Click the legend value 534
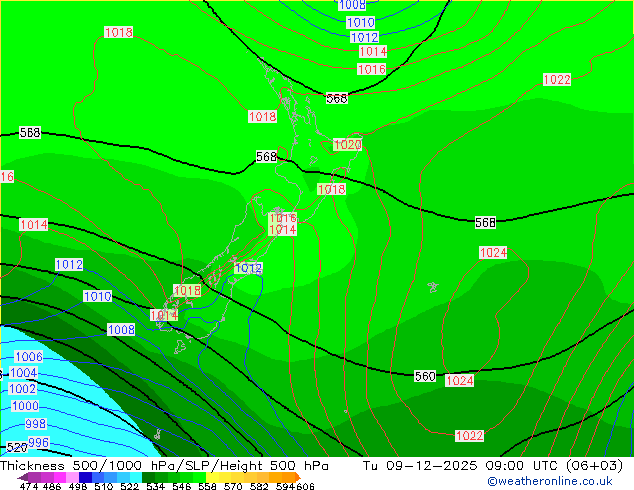Screen dimensions: 634x490 156,486
